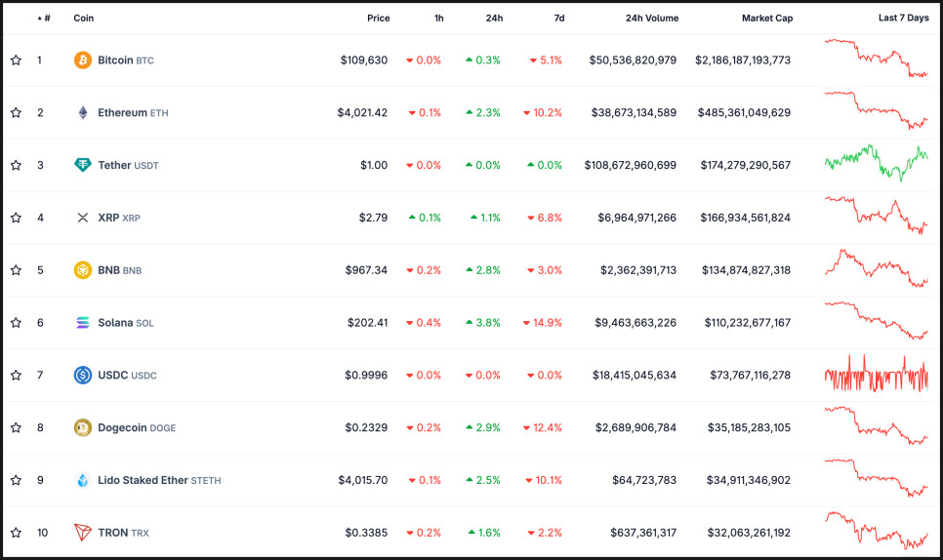943x560 pixels.
Task: Toggle the Solana row star
Action: coord(17,323)
